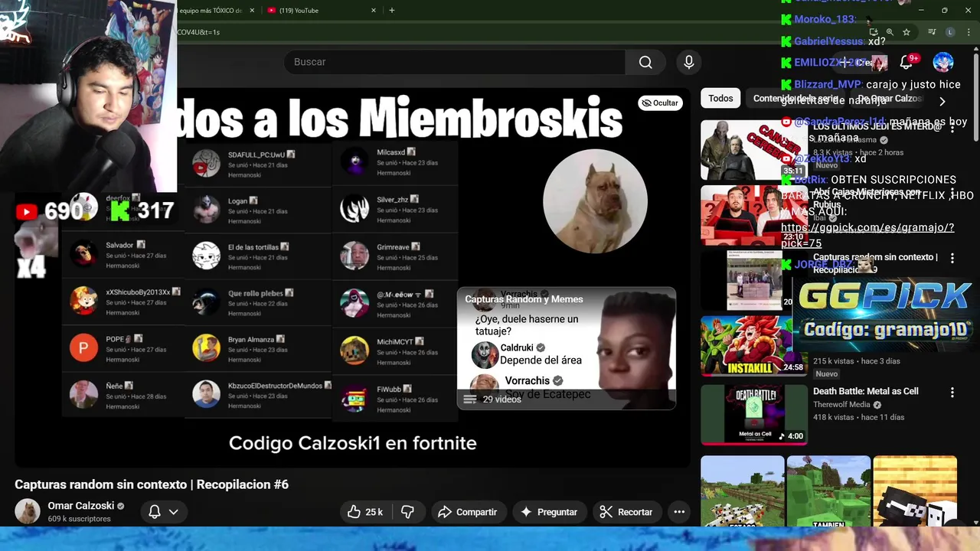Open the Omar Calzoski channel name link
Screen dimensions: 980x551
(80, 506)
